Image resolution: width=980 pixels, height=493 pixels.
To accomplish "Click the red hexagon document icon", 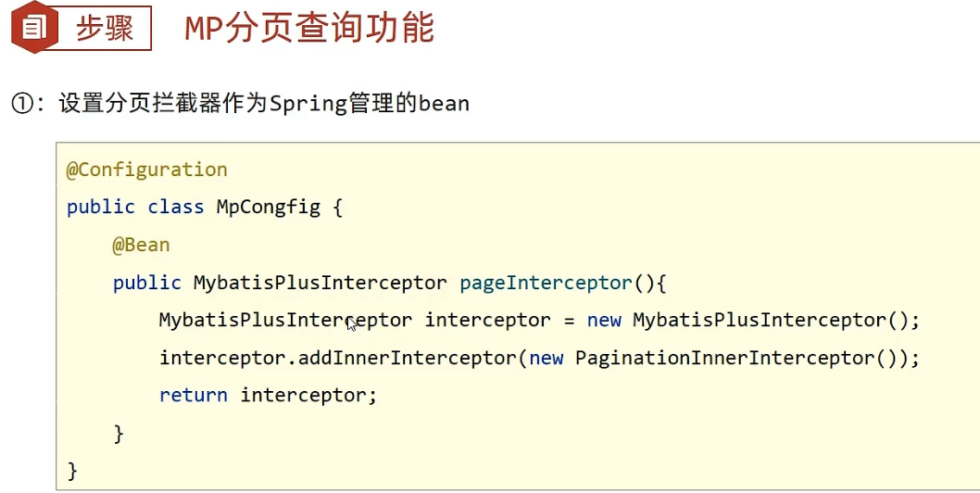I will 34,28.
